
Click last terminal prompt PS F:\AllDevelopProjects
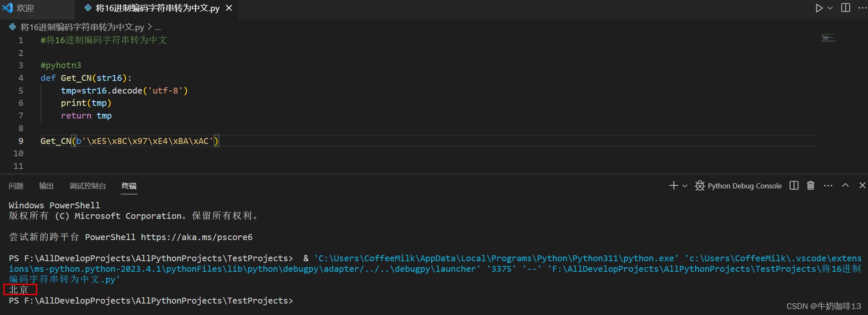[x=151, y=301]
